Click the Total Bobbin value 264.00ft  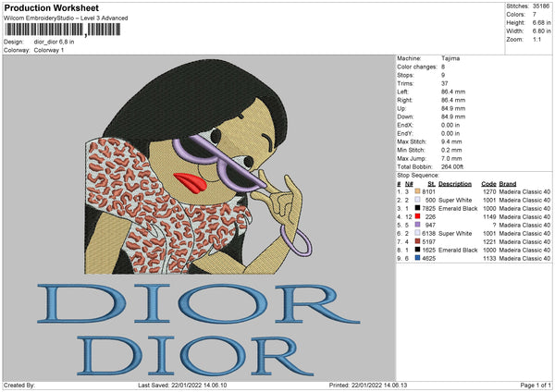tap(452, 166)
